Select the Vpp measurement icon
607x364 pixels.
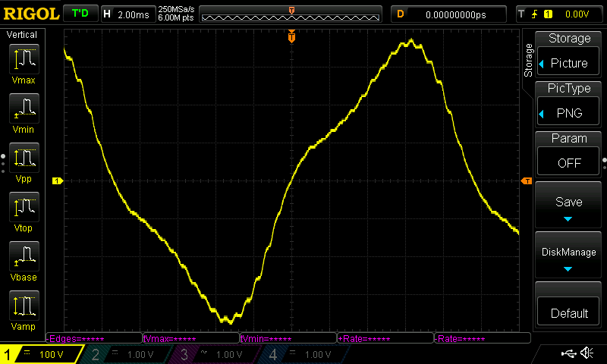click(24, 158)
